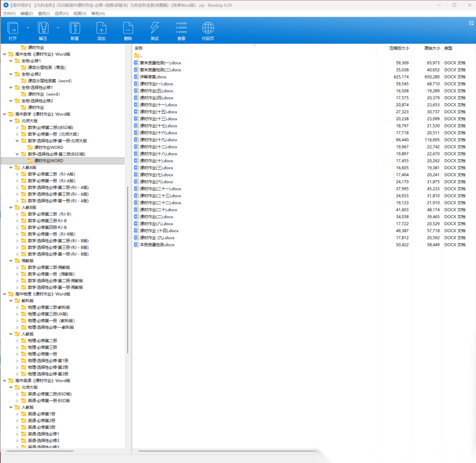Screen dimensions: 476x463
Task: Click the 添加 (Add files) toolbar icon
Action: (x=101, y=29)
